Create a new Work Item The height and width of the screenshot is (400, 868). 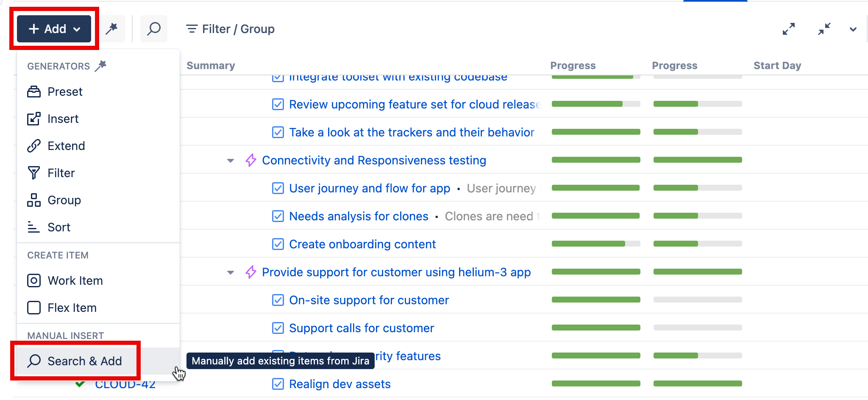click(75, 281)
